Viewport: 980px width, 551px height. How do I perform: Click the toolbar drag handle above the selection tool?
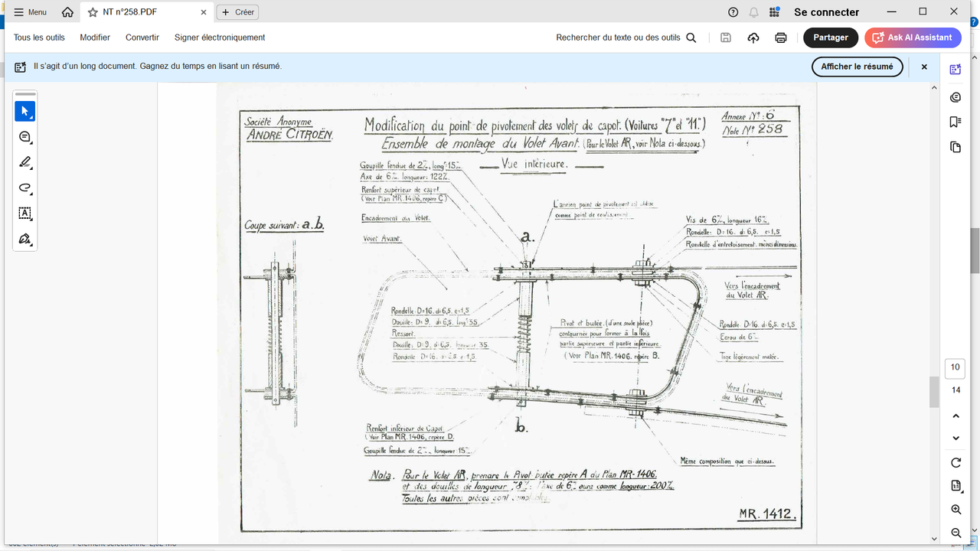(x=24, y=94)
